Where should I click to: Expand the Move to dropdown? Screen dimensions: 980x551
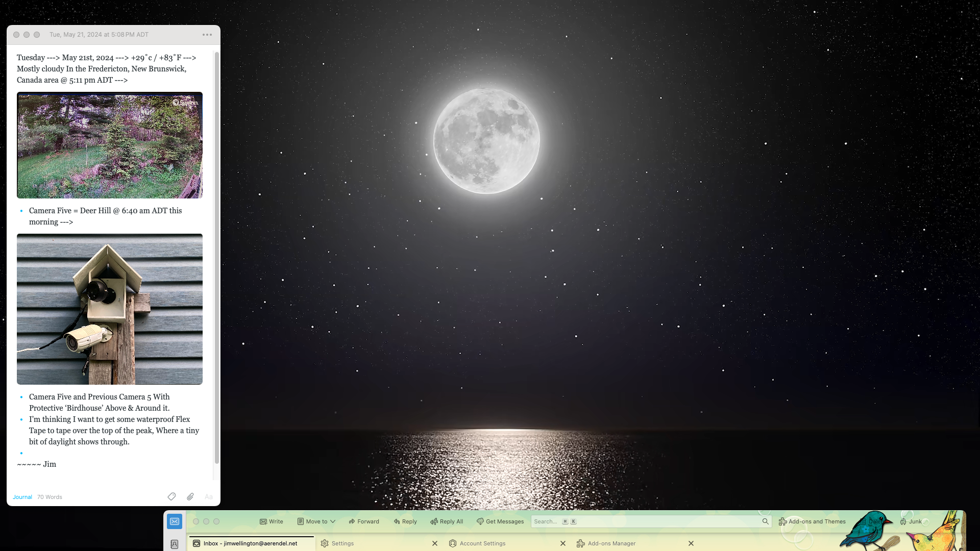tap(316, 521)
